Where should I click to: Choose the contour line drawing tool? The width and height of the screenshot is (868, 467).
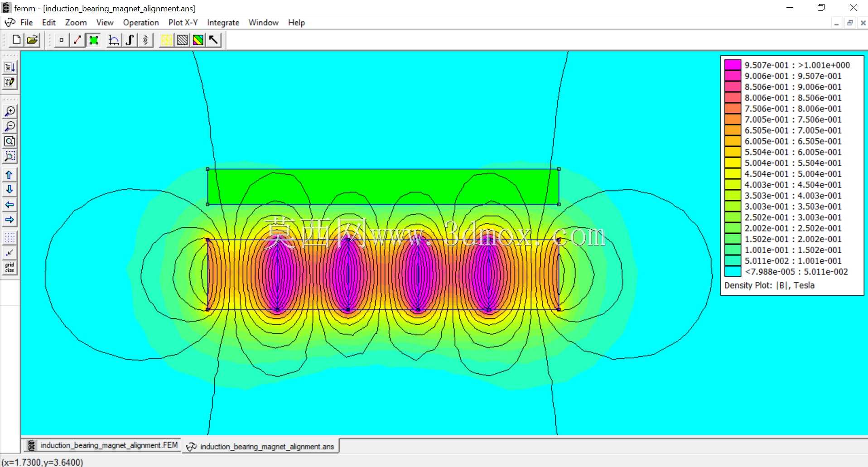(x=77, y=40)
